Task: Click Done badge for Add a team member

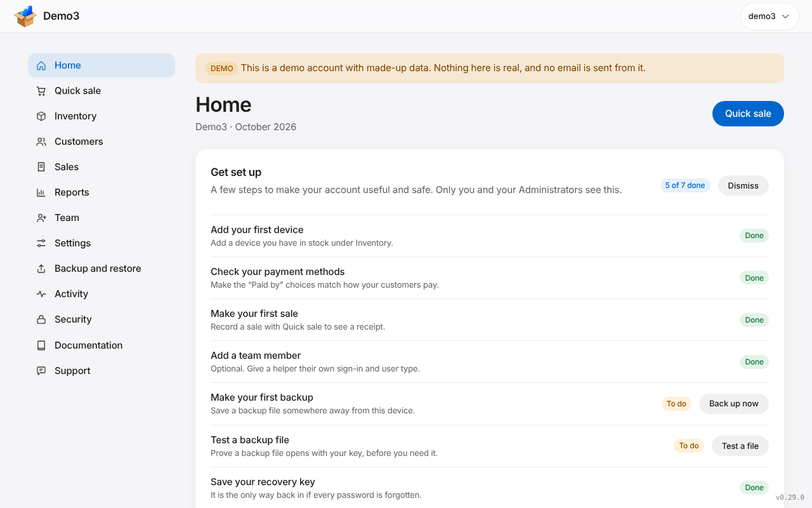Action: pos(754,362)
